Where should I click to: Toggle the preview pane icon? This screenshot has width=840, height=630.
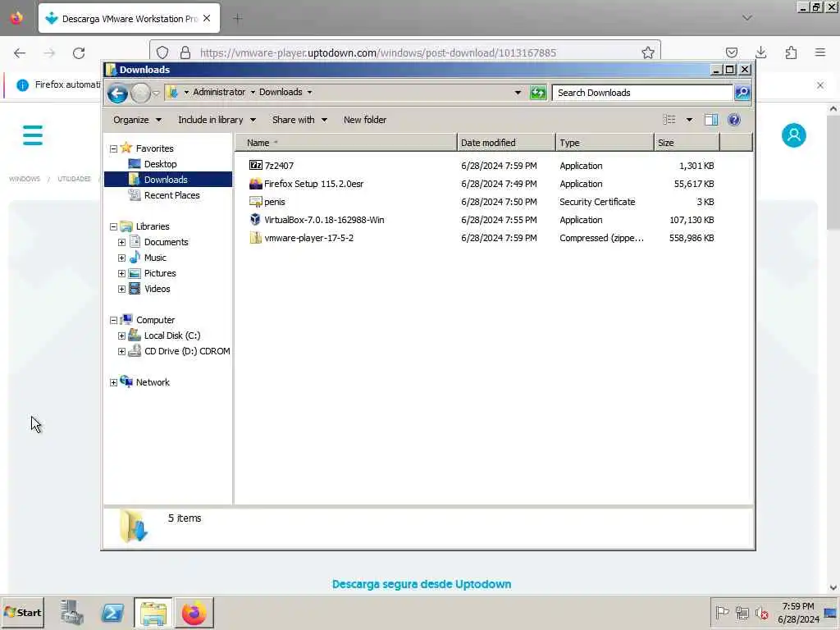coord(711,120)
